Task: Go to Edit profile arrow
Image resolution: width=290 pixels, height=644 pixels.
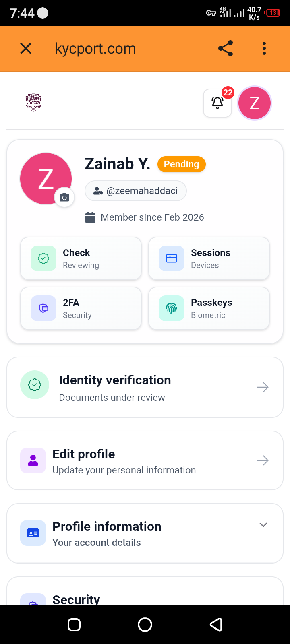Action: tap(263, 460)
